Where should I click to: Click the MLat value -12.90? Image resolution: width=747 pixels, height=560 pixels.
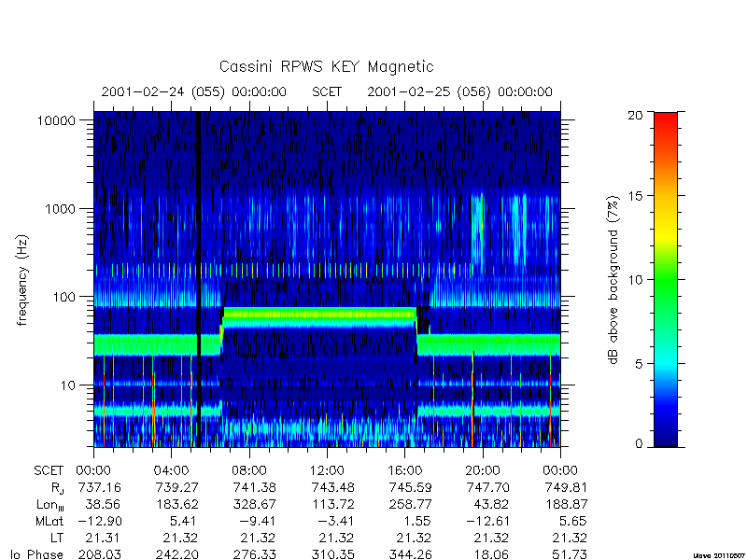99,522
